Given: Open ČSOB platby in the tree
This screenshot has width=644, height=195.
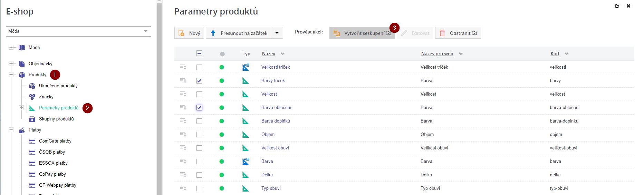Looking at the screenshot, I should point(52,152).
